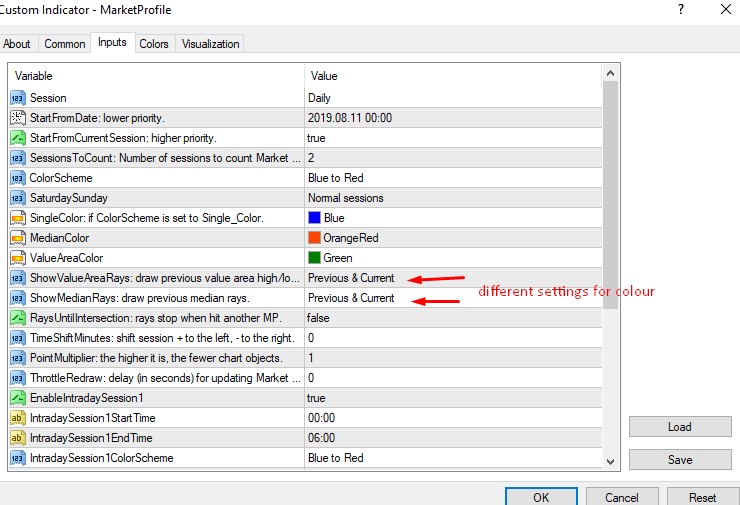Click the date icon next to StartFromDate
Viewport: 740px width, 505px height.
pyautogui.click(x=17, y=118)
